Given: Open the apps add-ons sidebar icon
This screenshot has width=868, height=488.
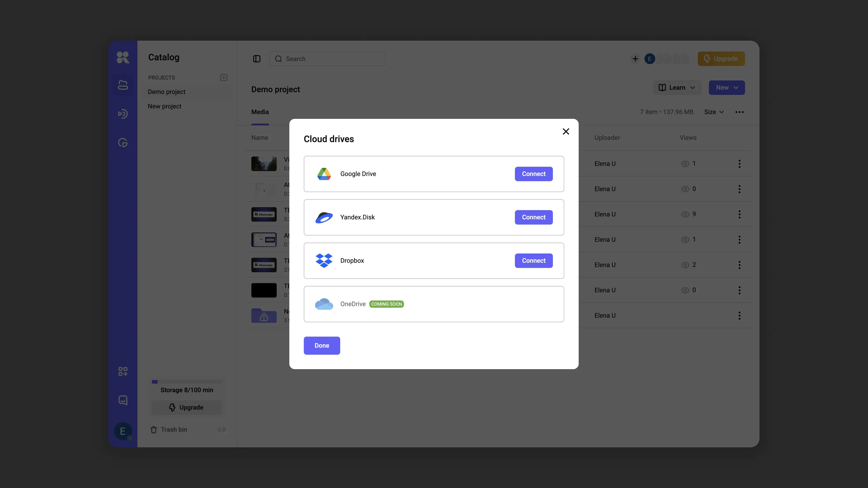Looking at the screenshot, I should (123, 371).
